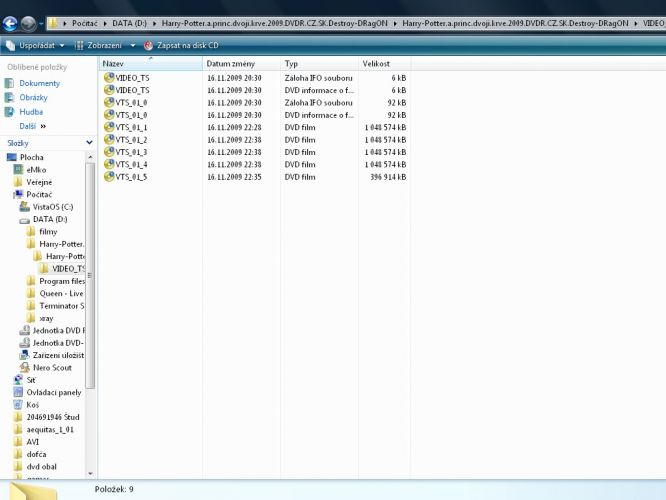Screen dimensions: 666x500
Task: Expand breadcrumb arrow after Počítač
Action: [105, 23]
